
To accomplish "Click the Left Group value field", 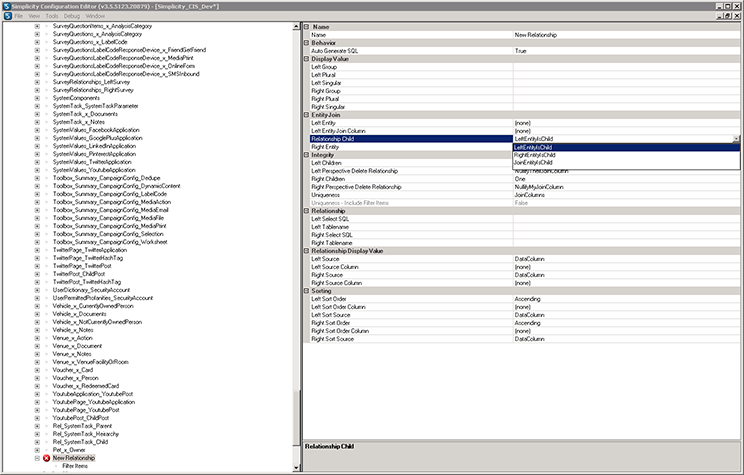I will 626,67.
